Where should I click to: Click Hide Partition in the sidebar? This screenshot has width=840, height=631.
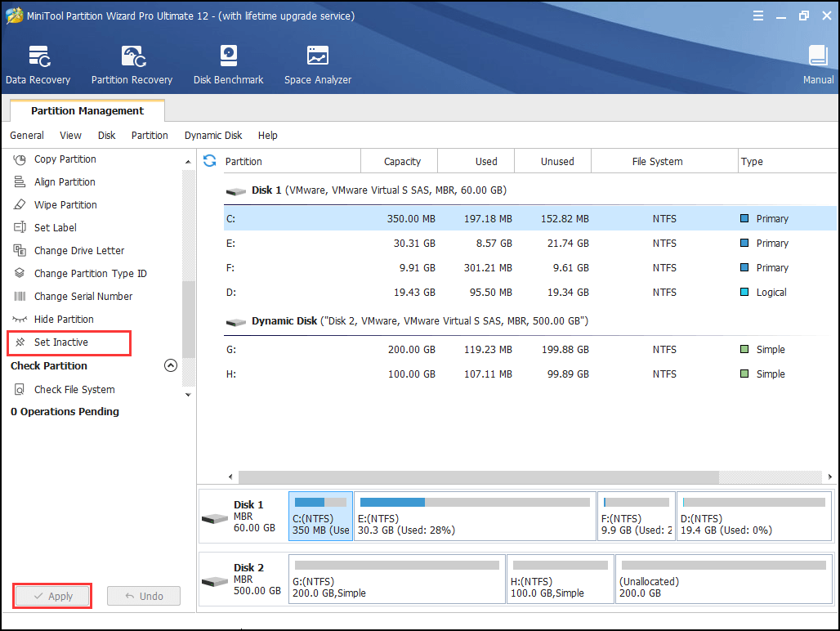pyautogui.click(x=64, y=320)
